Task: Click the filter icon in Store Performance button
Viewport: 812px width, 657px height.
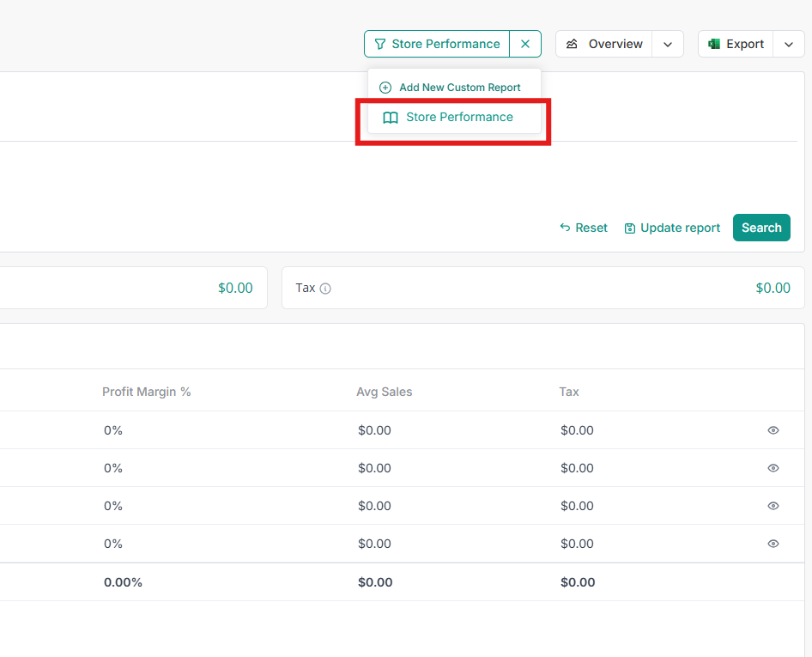Action: pos(380,44)
